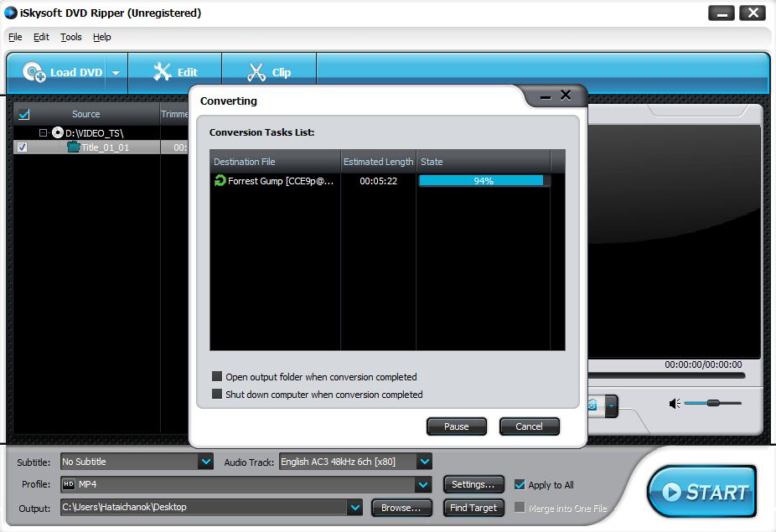Image resolution: width=776 pixels, height=532 pixels.
Task: Click the Title_01_01 film clip icon
Action: 74,147
